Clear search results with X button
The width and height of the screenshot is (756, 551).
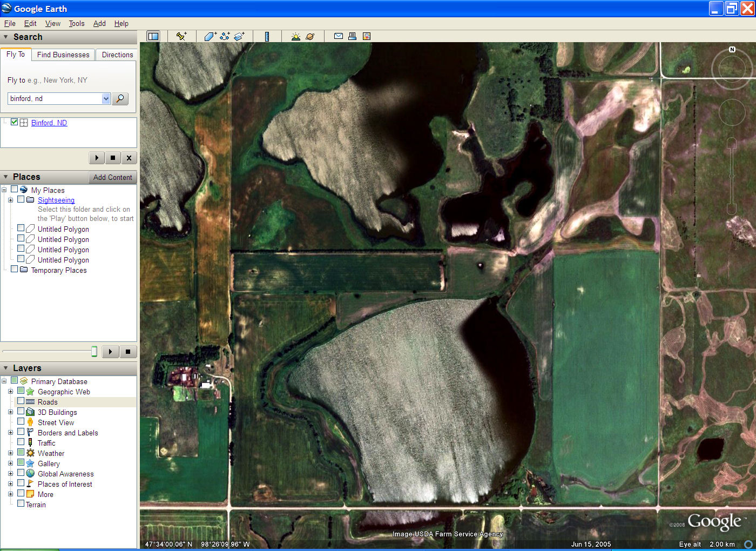coord(129,158)
